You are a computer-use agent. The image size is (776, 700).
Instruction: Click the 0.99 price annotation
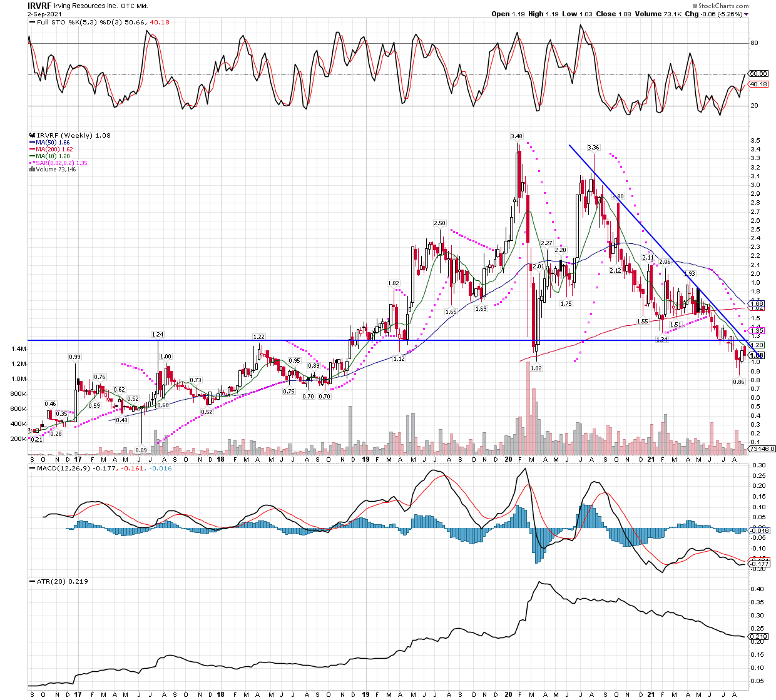click(74, 357)
